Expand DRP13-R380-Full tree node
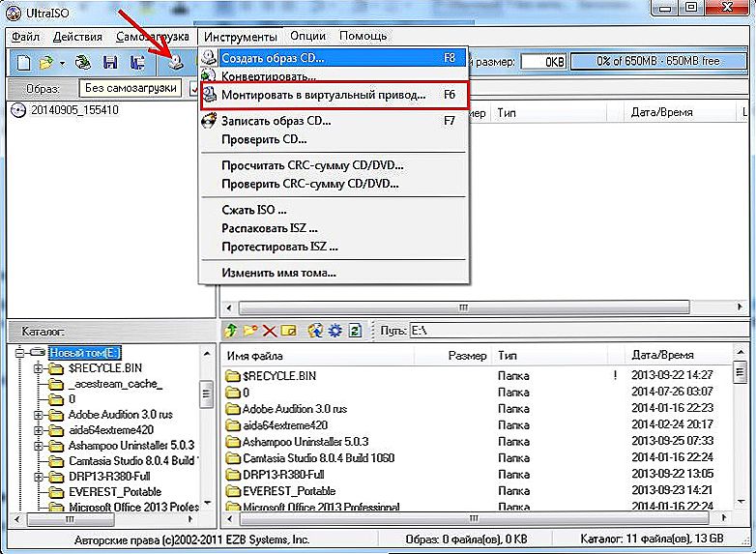The image size is (756, 554). click(39, 478)
